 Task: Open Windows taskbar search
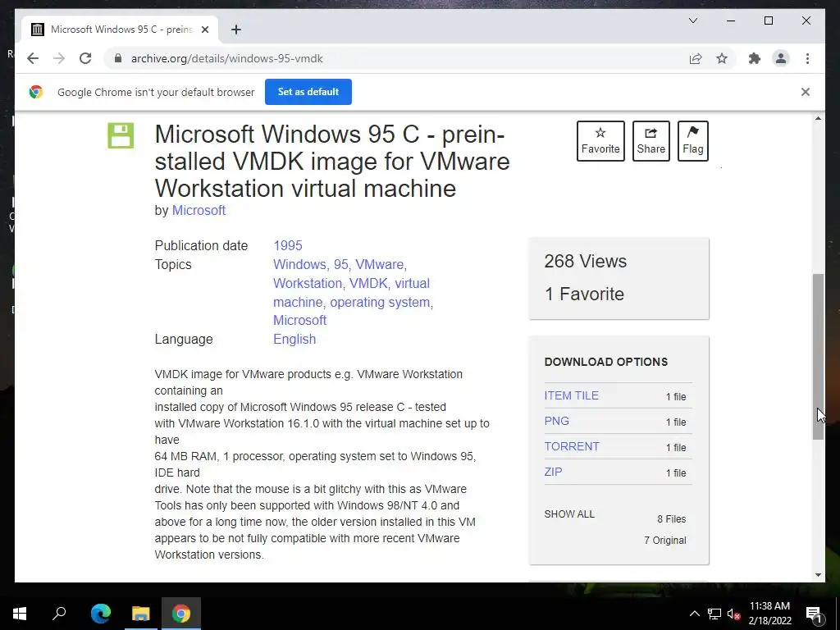pos(59,614)
